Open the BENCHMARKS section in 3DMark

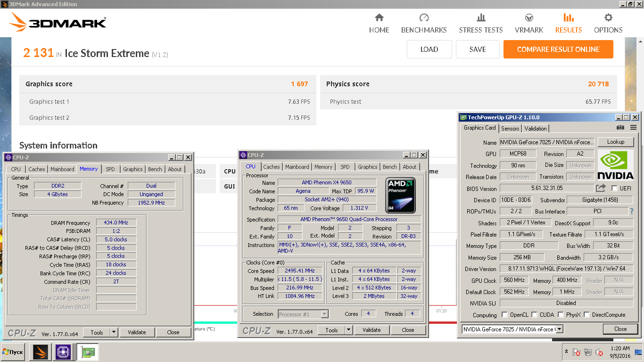(424, 24)
